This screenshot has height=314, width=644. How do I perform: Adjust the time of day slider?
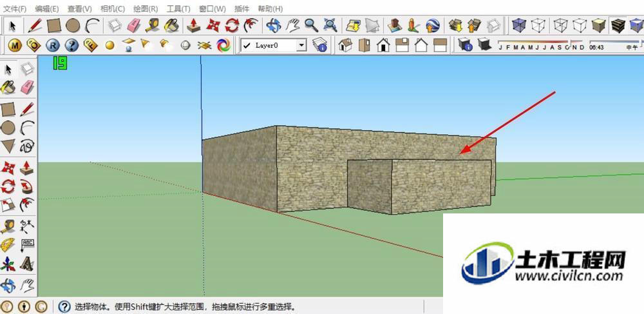click(x=614, y=42)
